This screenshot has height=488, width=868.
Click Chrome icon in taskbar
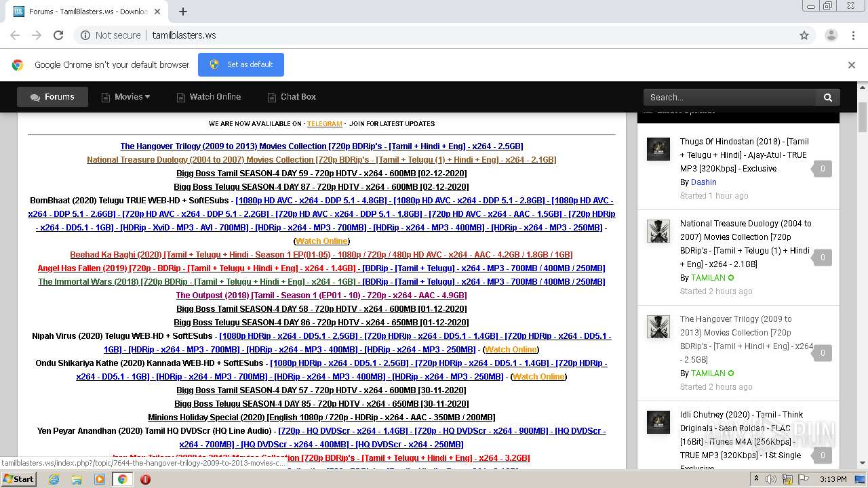[123, 479]
